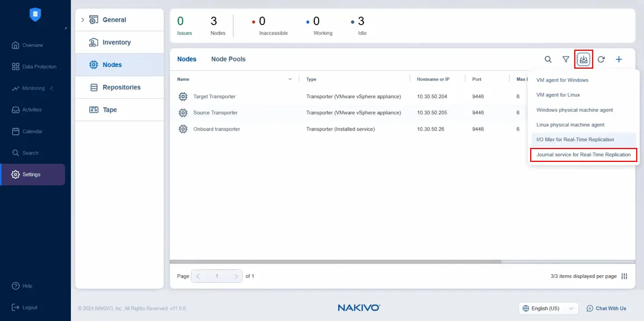Screen dimensions: 644x321
Task: Click the page number input field
Action: (x=217, y=276)
